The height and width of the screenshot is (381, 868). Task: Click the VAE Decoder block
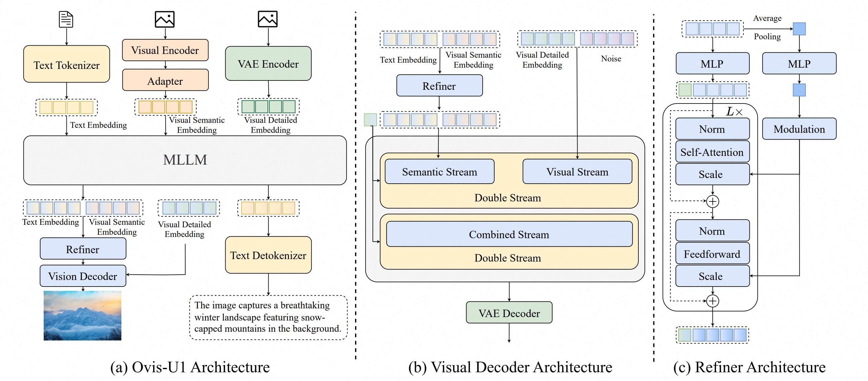[x=509, y=313]
